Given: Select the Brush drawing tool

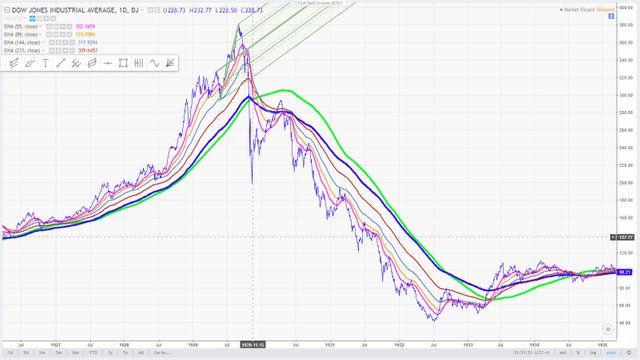Looking at the screenshot, I should 29,63.
